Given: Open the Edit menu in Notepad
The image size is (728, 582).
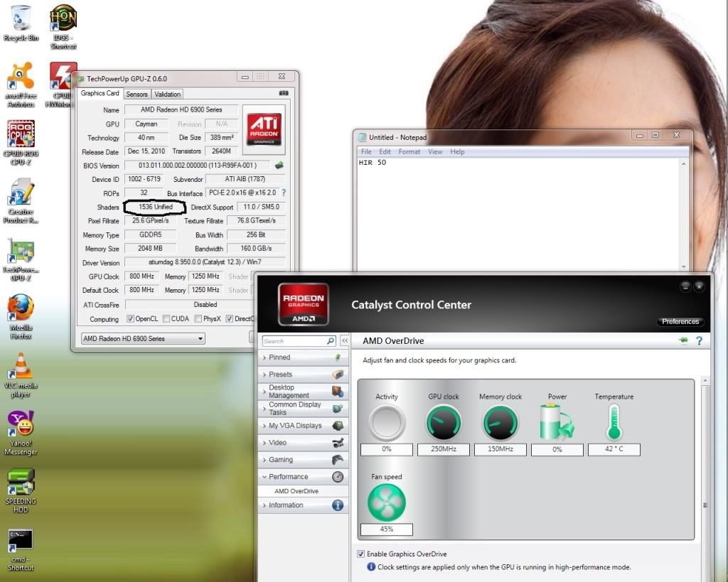Looking at the screenshot, I should point(385,152).
